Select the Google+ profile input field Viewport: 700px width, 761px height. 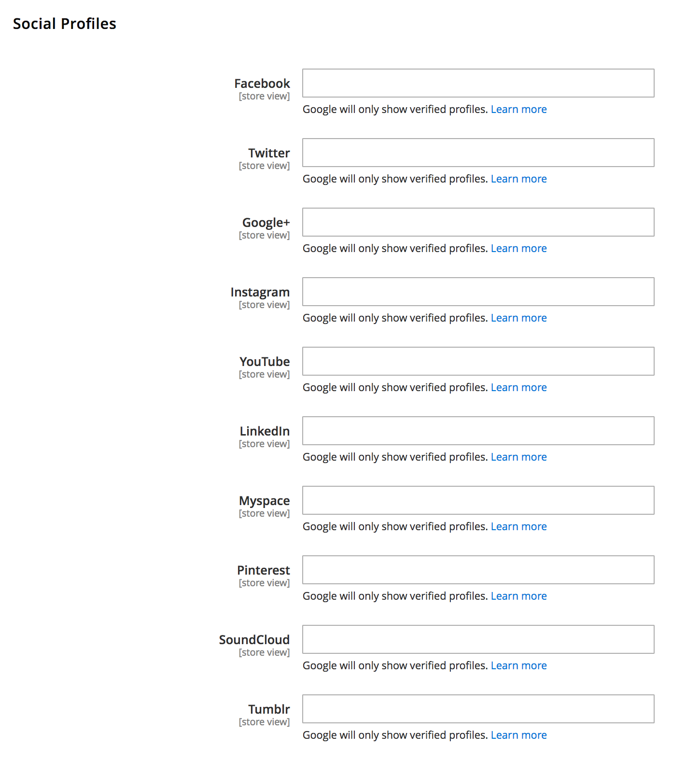[x=478, y=222]
